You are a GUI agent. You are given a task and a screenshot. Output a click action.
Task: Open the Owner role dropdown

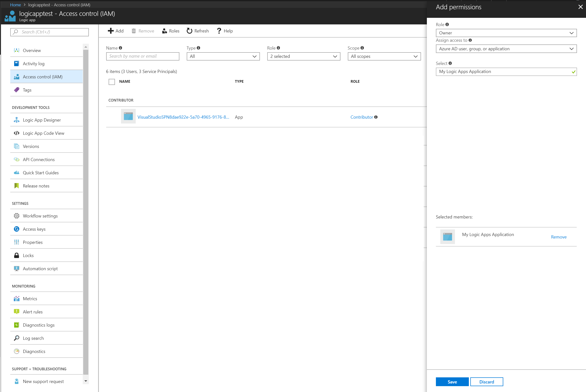coord(506,33)
